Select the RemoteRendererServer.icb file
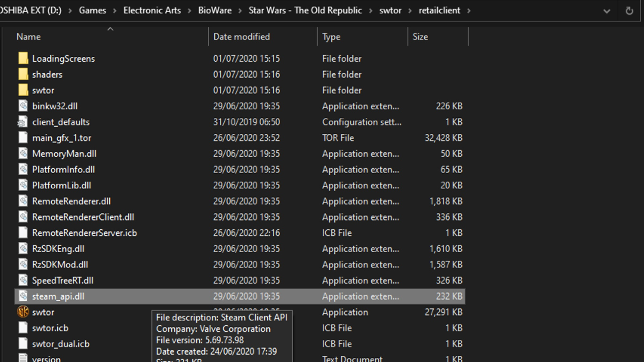The width and height of the screenshot is (644, 362). pos(85,233)
